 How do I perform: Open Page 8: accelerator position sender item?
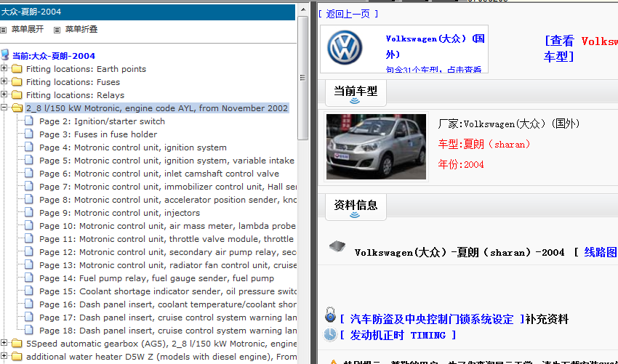pos(168,200)
